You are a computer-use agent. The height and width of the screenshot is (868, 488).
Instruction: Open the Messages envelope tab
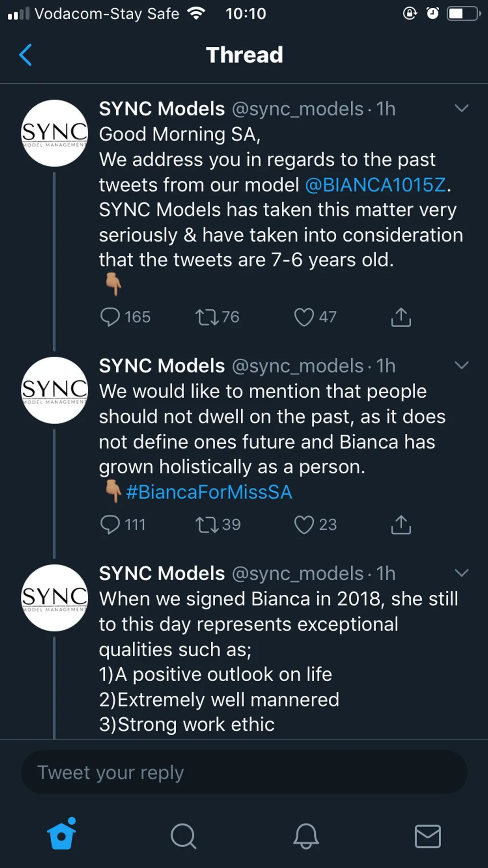(428, 836)
